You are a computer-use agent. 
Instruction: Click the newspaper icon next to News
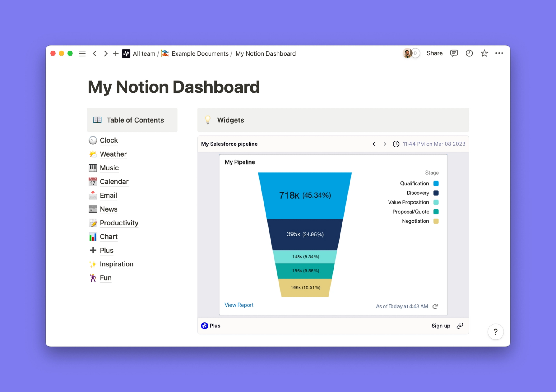click(x=93, y=209)
